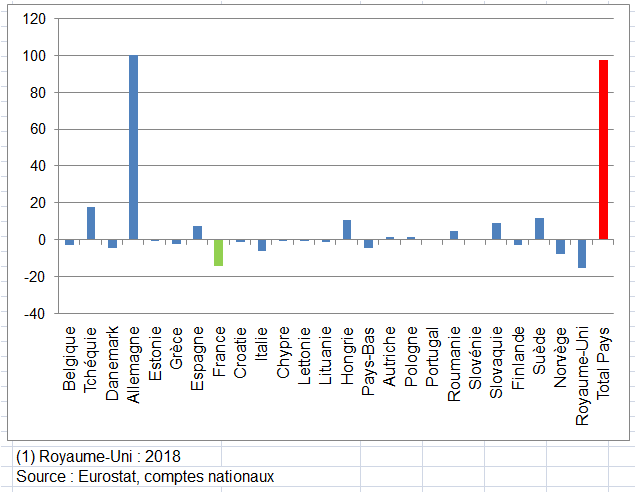Select the Belgique axis label
Image resolution: width=635 pixels, height=500 pixels.
[x=69, y=357]
